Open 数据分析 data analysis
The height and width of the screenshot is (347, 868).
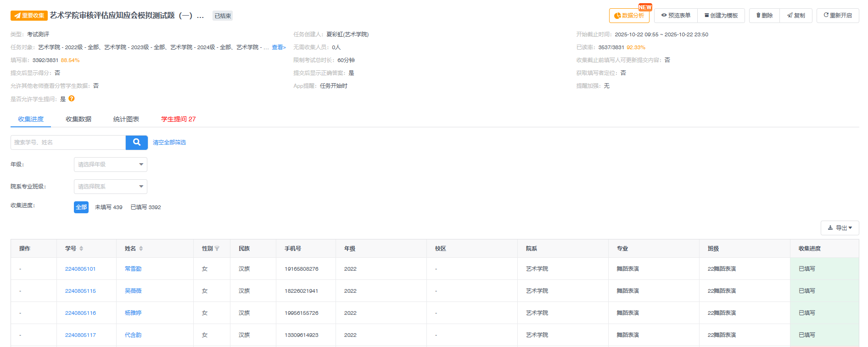[629, 16]
